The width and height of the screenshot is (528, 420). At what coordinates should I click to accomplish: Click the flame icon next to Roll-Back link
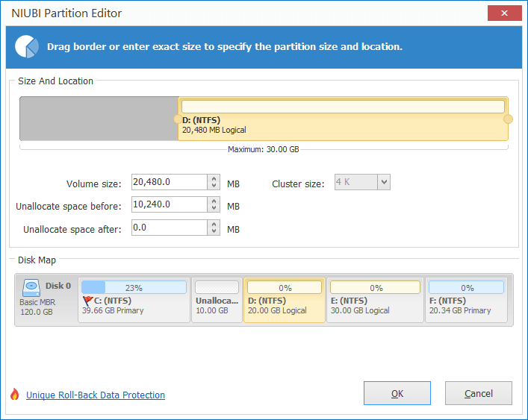click(x=14, y=394)
